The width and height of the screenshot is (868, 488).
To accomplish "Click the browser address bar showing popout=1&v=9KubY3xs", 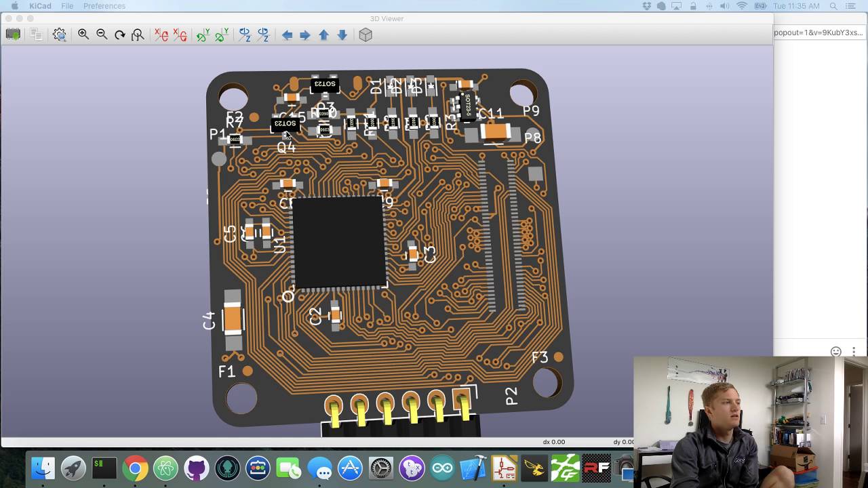I will [x=818, y=33].
